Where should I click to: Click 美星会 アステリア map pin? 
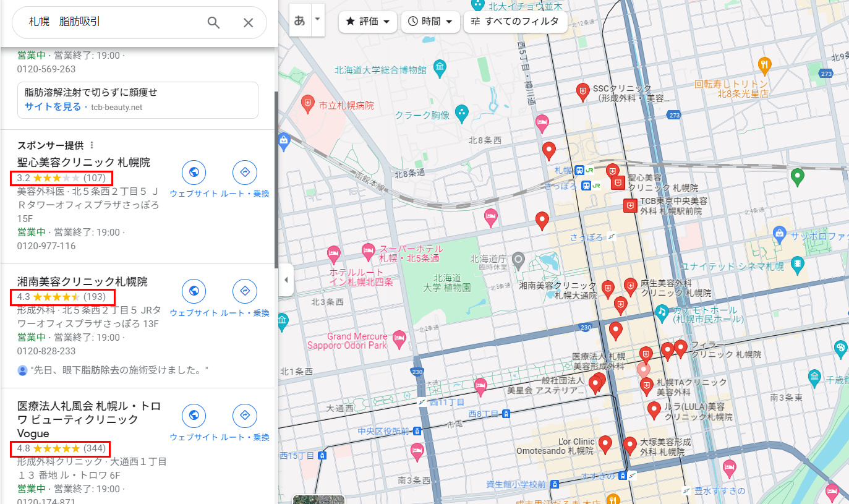coord(595,385)
